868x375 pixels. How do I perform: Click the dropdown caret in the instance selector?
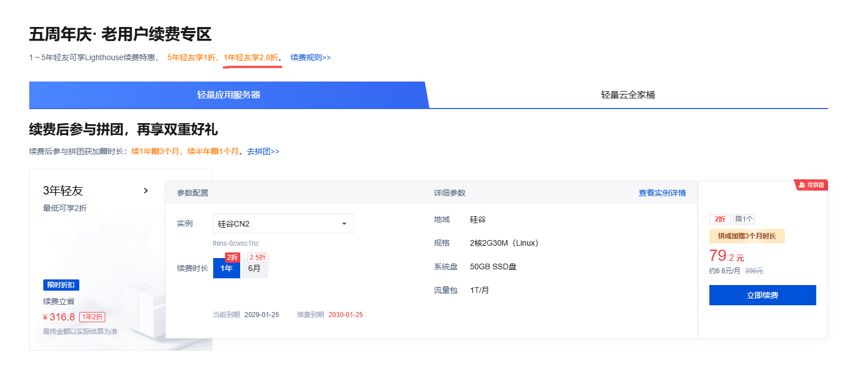tap(344, 224)
